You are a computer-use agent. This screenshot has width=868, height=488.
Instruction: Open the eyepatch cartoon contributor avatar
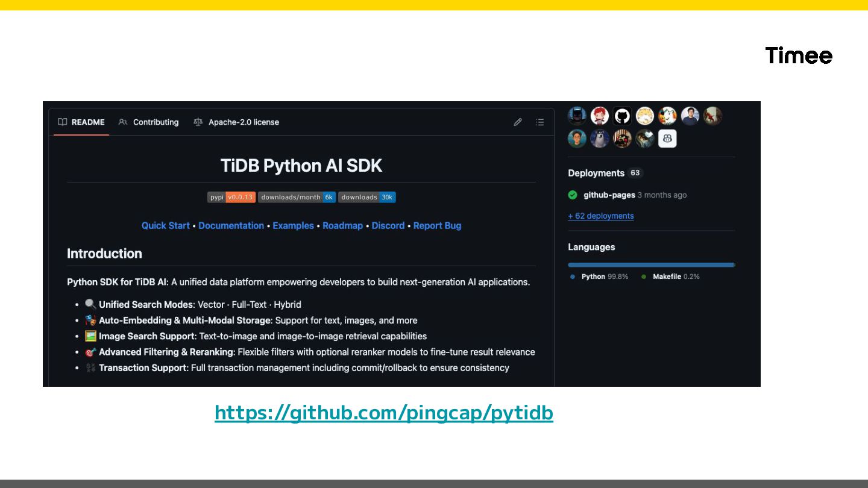coord(667,116)
